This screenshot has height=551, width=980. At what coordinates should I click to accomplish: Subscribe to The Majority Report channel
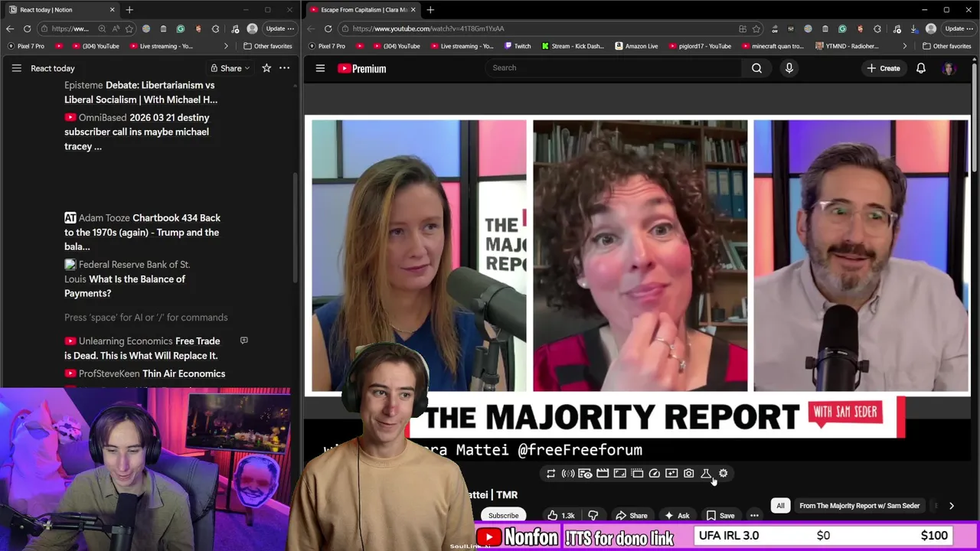503,516
